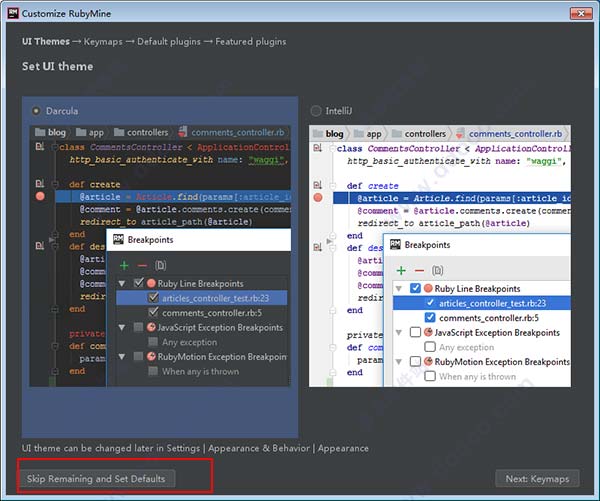Select When any is thrown in IntelliJ preview
Image resolution: width=600 pixels, height=501 pixels.
478,376
